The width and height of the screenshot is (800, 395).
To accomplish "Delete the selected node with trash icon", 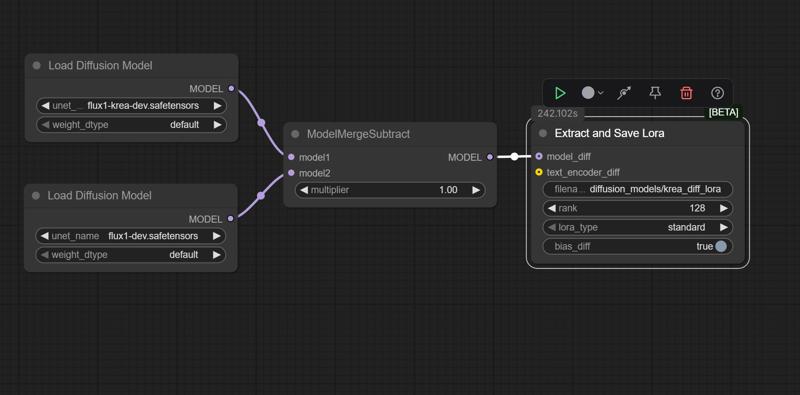I will click(686, 93).
